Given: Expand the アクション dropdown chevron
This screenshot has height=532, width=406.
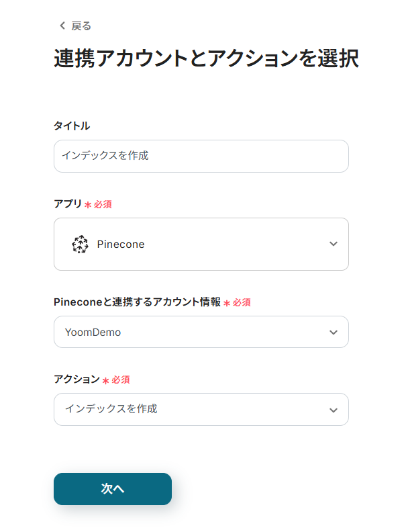Looking at the screenshot, I should click(x=334, y=410).
